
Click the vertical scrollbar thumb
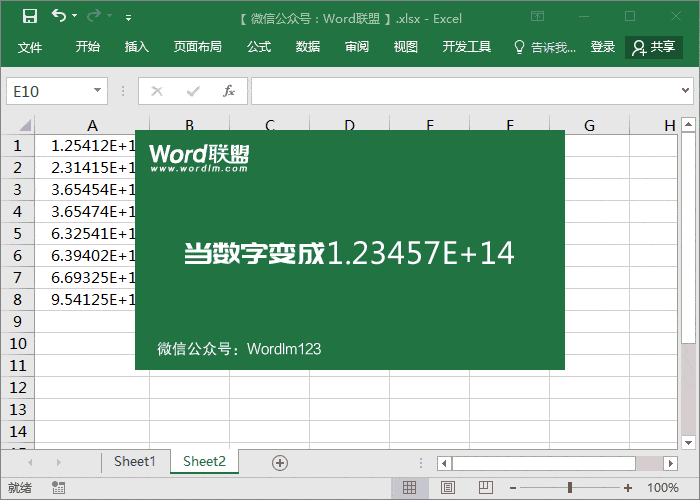click(x=688, y=238)
